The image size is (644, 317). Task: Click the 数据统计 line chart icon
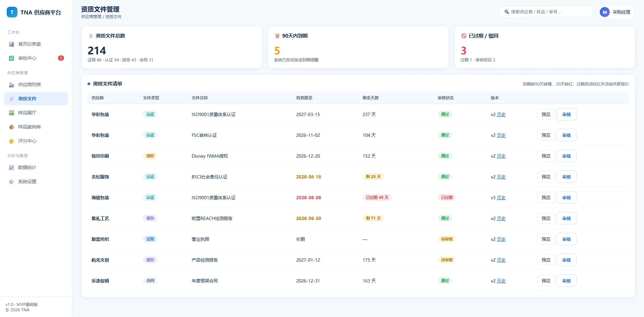point(11,167)
